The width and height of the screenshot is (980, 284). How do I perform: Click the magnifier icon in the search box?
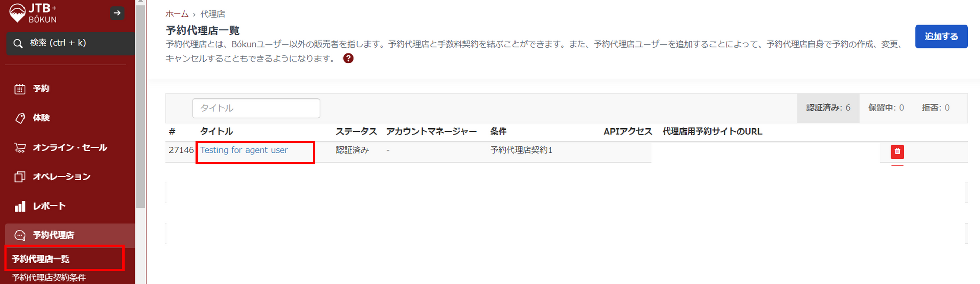click(18, 43)
